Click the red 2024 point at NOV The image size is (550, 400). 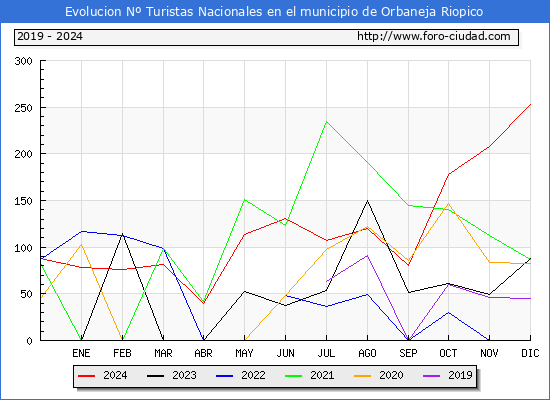tap(489, 146)
